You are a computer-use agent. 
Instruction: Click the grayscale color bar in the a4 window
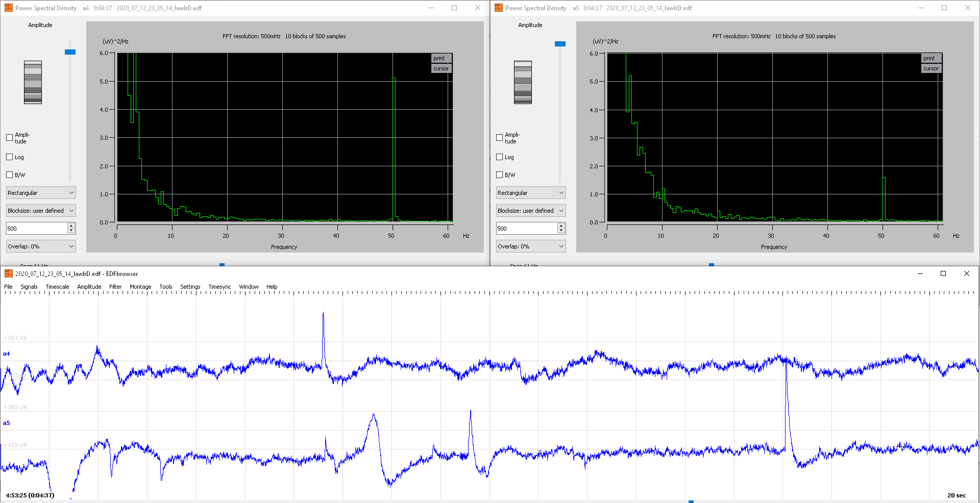click(33, 82)
